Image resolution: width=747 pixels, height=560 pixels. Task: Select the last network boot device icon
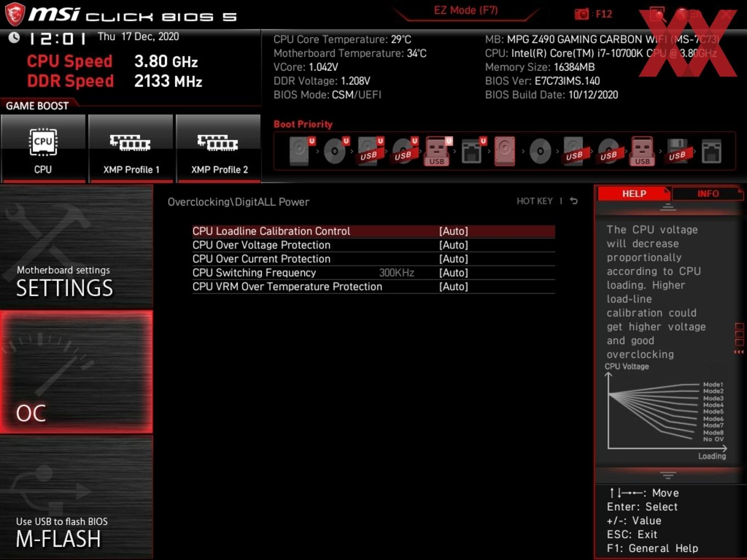point(711,151)
